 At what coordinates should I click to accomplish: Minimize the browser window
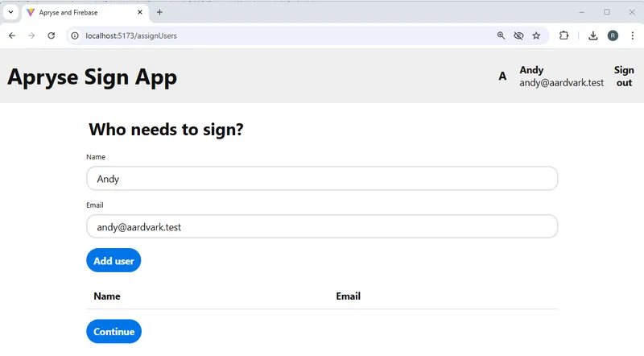click(581, 12)
